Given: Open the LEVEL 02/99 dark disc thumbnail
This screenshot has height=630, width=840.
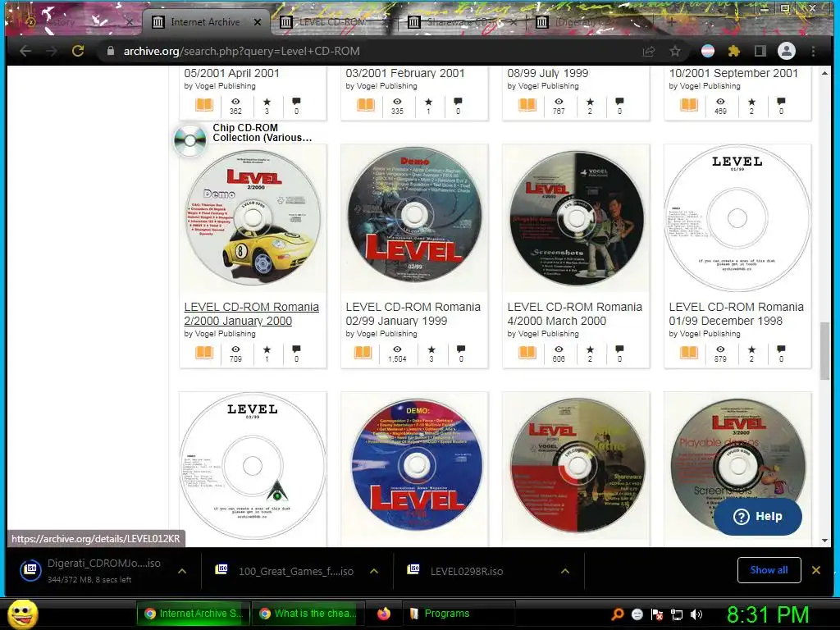Looking at the screenshot, I should 414,217.
